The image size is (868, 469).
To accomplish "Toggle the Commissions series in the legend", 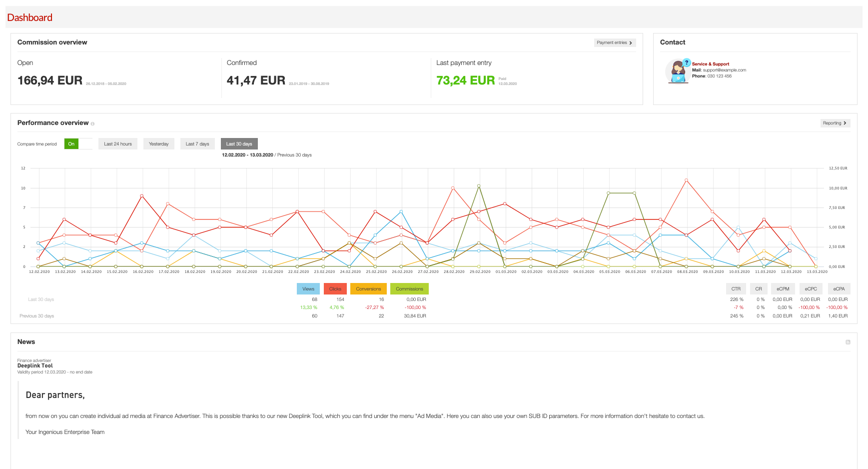I will click(x=409, y=289).
